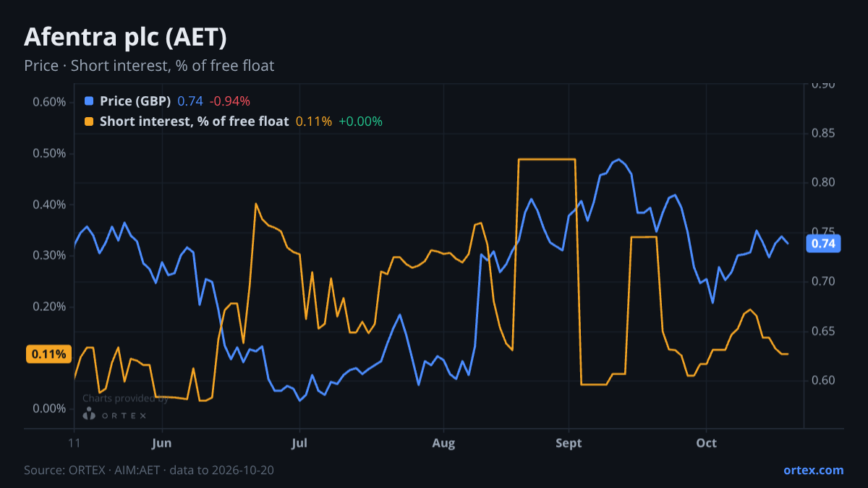The image size is (868, 488).
Task: Click the 0.30% left axis label
Action: 49,255
